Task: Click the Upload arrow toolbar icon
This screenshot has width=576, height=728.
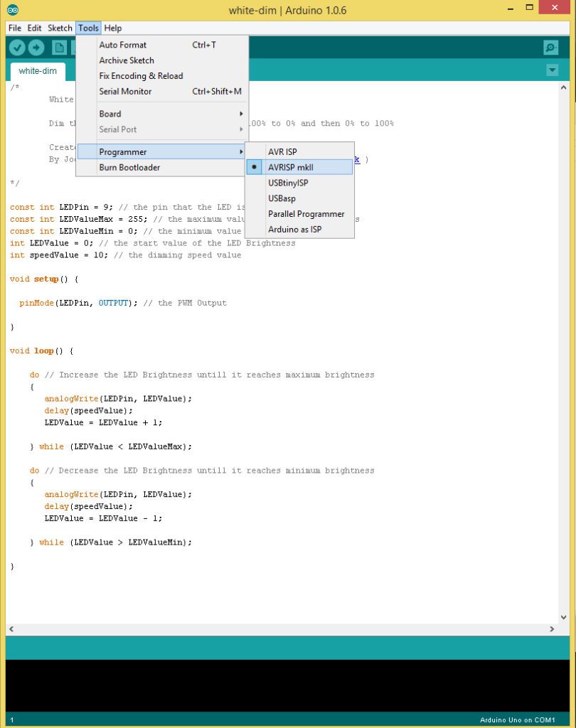Action: point(36,48)
